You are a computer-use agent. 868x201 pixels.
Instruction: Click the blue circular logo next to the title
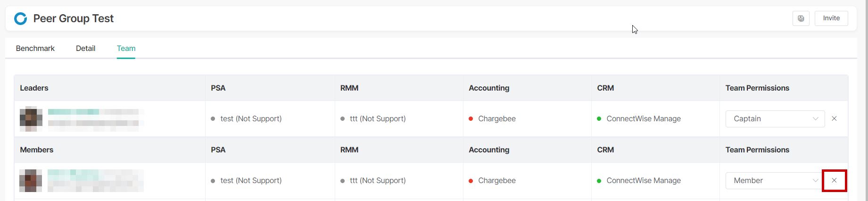pyautogui.click(x=21, y=18)
